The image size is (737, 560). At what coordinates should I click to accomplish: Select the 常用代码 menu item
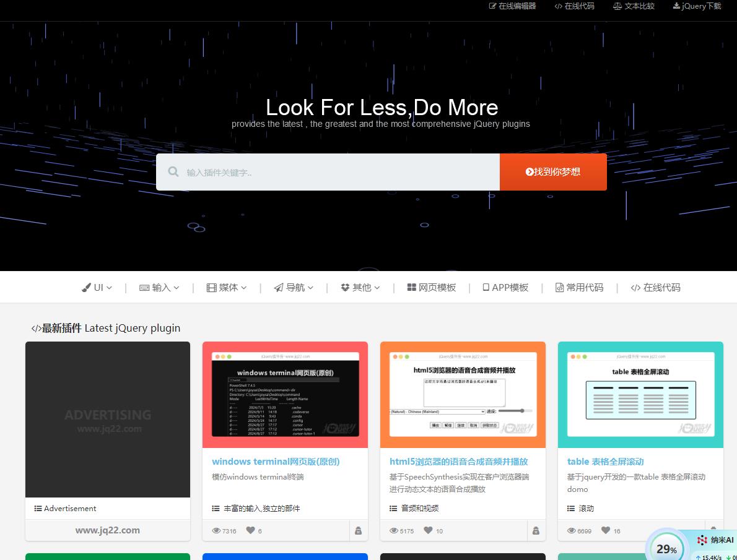(579, 288)
